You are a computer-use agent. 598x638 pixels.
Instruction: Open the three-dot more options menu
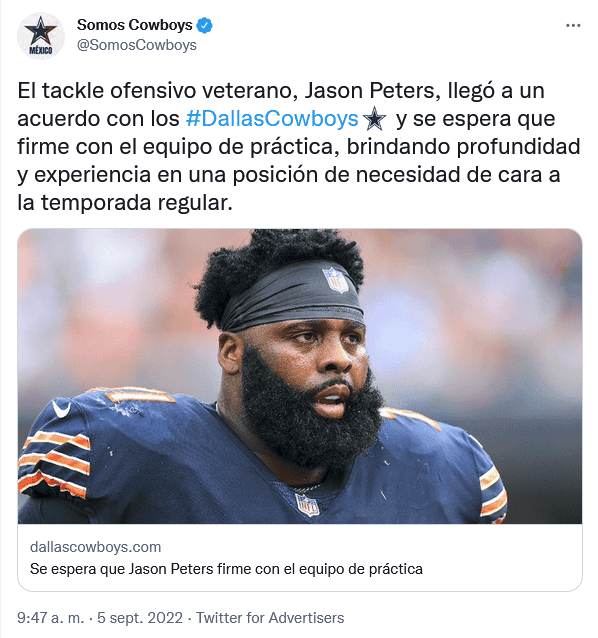point(573,26)
